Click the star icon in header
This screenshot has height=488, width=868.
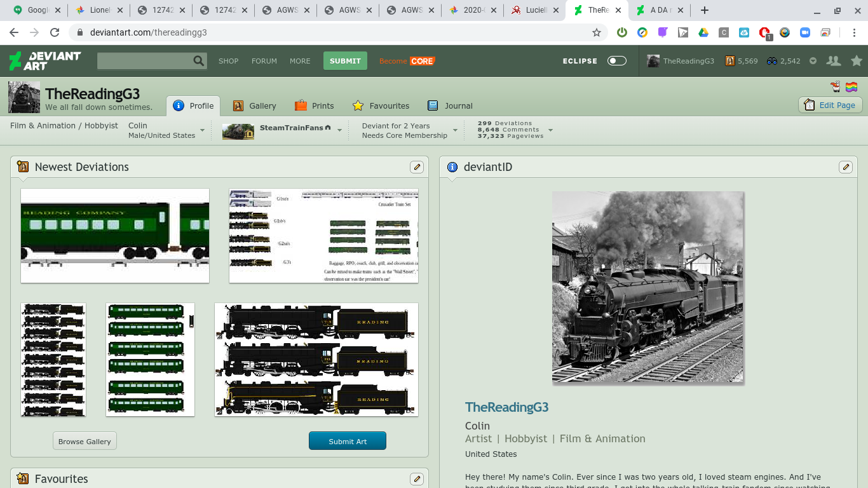click(x=857, y=61)
